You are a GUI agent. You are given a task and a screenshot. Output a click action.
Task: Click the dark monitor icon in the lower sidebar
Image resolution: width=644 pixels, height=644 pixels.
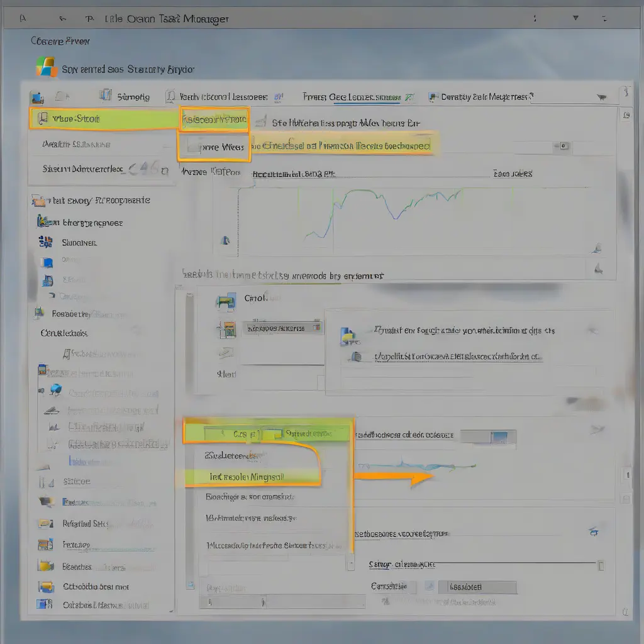click(x=47, y=501)
